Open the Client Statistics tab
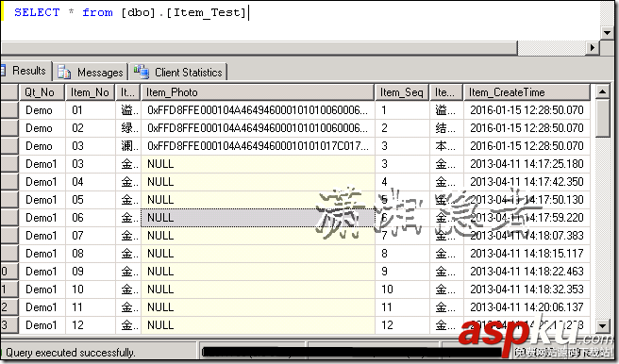The height and width of the screenshot is (364, 619). pyautogui.click(x=178, y=73)
